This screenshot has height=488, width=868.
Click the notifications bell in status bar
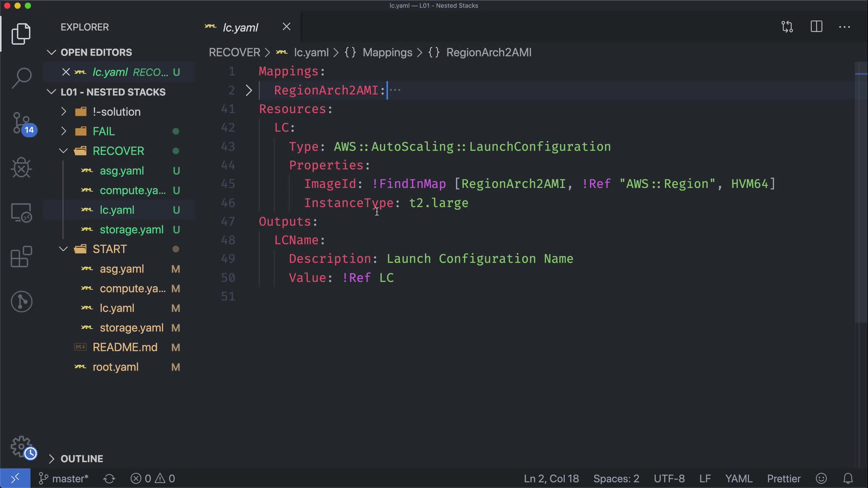[848, 479]
